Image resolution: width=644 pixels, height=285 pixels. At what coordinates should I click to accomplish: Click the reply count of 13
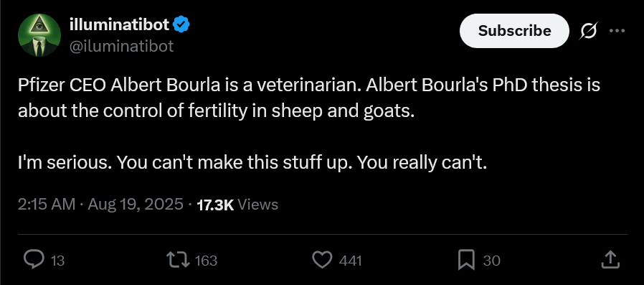[58, 261]
